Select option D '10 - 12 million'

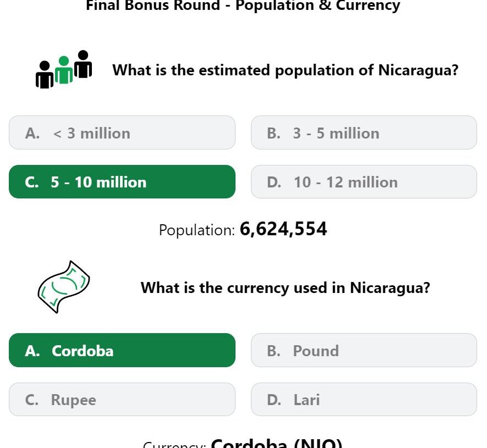(364, 182)
